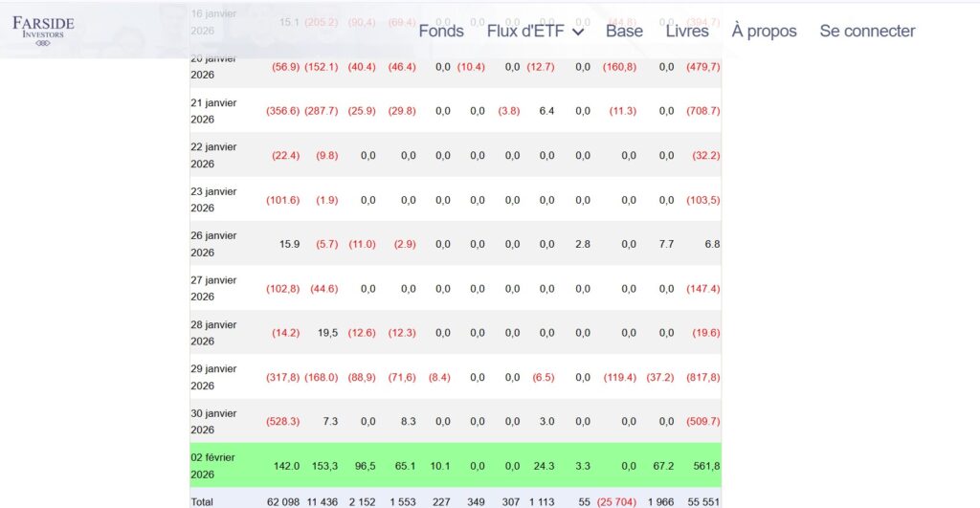Viewport: 980px width, 508px height.
Task: Click the (708.7) red total value
Action: tap(703, 111)
